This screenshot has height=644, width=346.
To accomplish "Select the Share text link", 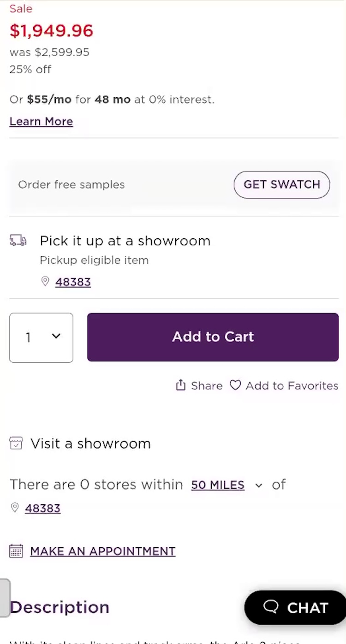I will [x=207, y=385].
